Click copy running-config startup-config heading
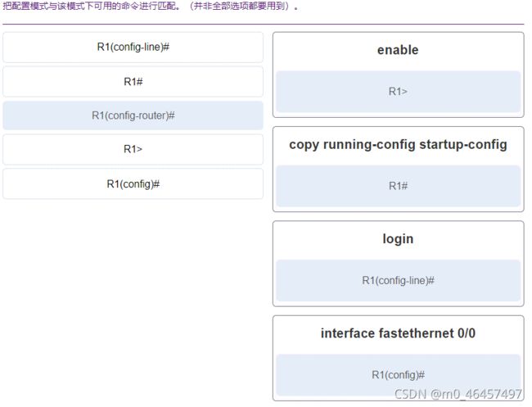The width and height of the screenshot is (532, 407). coord(398,145)
